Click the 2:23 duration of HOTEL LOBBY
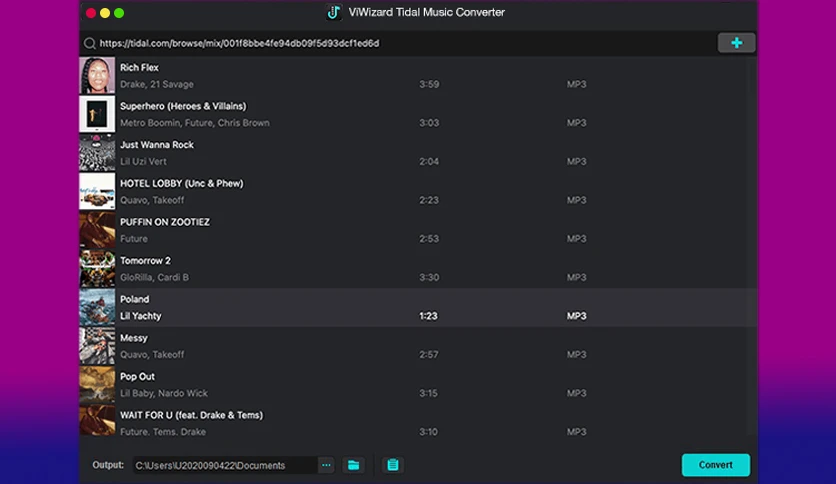 tap(429, 200)
